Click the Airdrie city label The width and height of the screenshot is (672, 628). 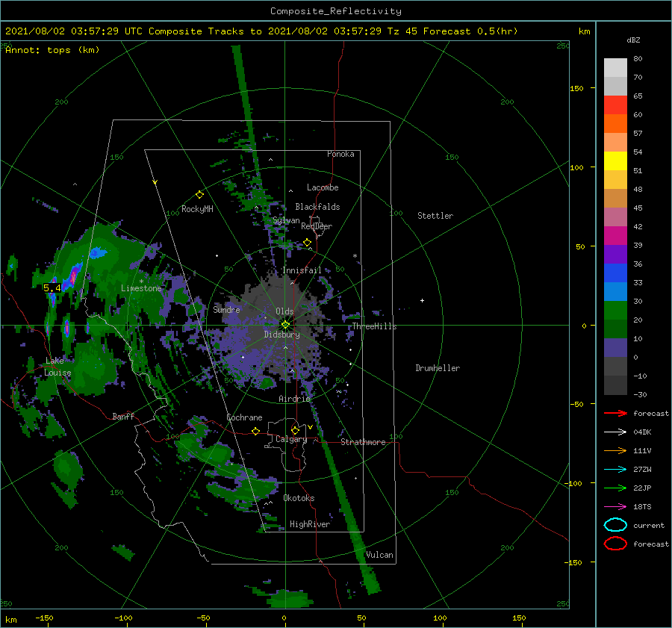[x=294, y=399]
